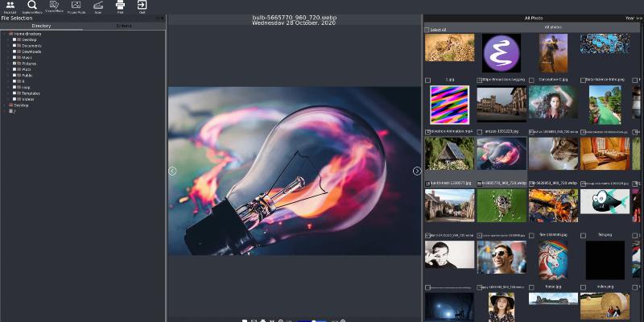Click the Face List toolbar icon
Viewport: 644px width, 322px height.
10,6
